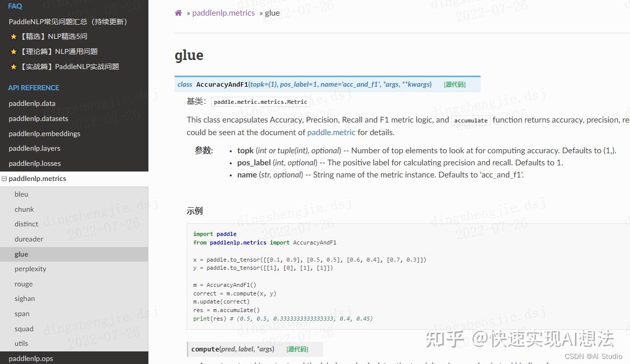630x364 pixels.
Task: Select chunk in the metrics sidebar
Action: [x=24, y=209]
